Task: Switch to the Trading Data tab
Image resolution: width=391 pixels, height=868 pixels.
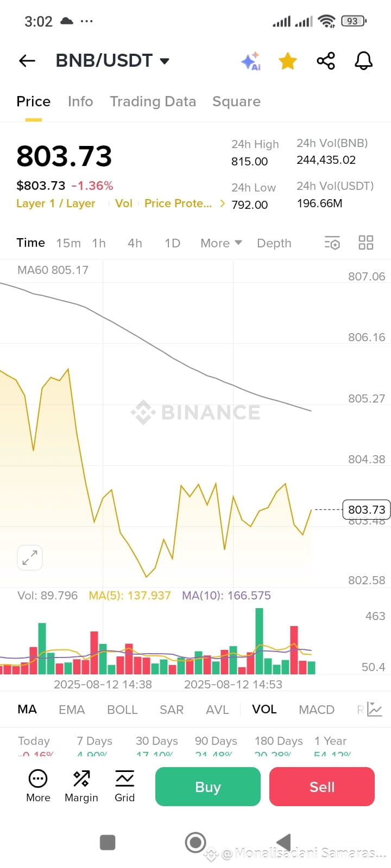Action: click(153, 101)
